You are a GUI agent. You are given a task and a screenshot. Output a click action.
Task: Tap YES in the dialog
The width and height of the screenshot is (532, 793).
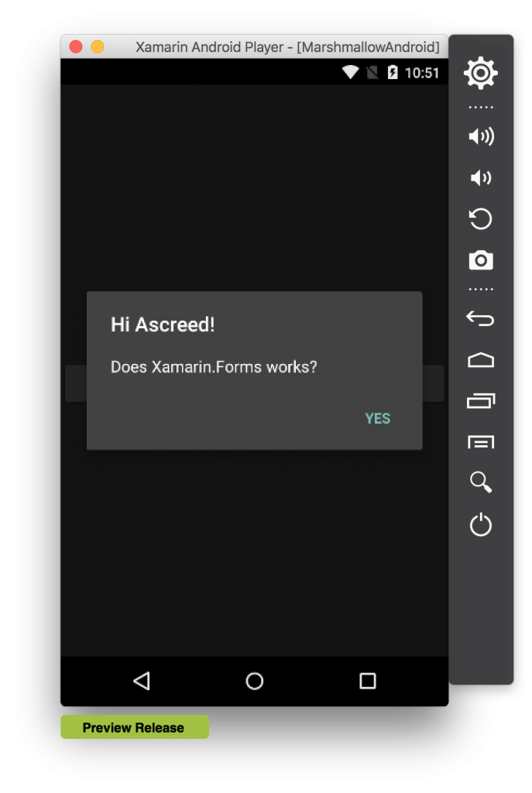[378, 418]
